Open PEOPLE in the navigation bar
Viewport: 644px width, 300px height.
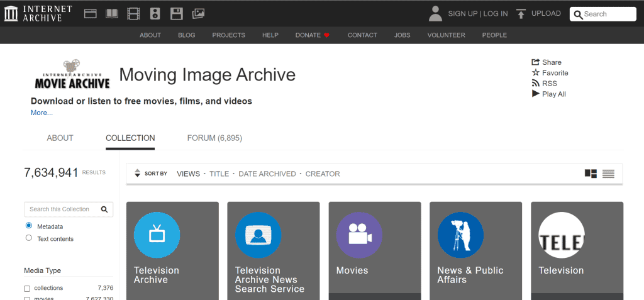(x=494, y=35)
